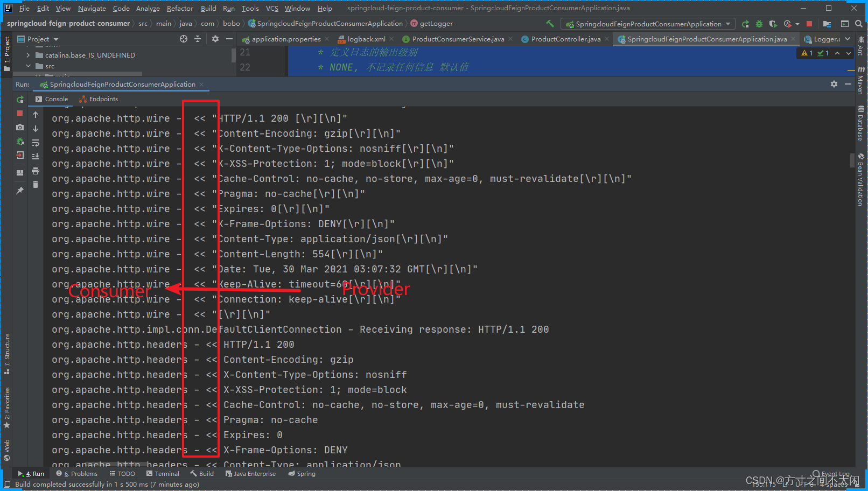868x491 pixels.
Task: Stop the application from the main toolbar
Action: click(809, 24)
